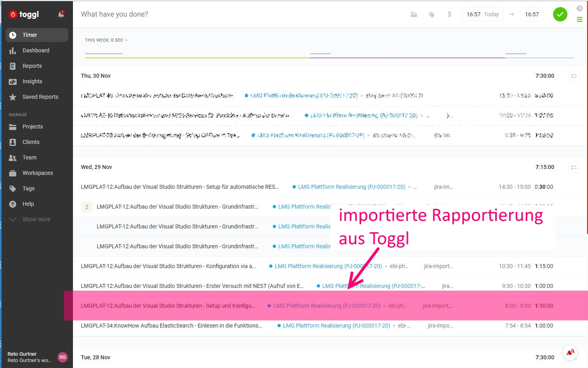The image size is (588, 368).
Task: Click the Saved Reports star icon
Action: [13, 97]
